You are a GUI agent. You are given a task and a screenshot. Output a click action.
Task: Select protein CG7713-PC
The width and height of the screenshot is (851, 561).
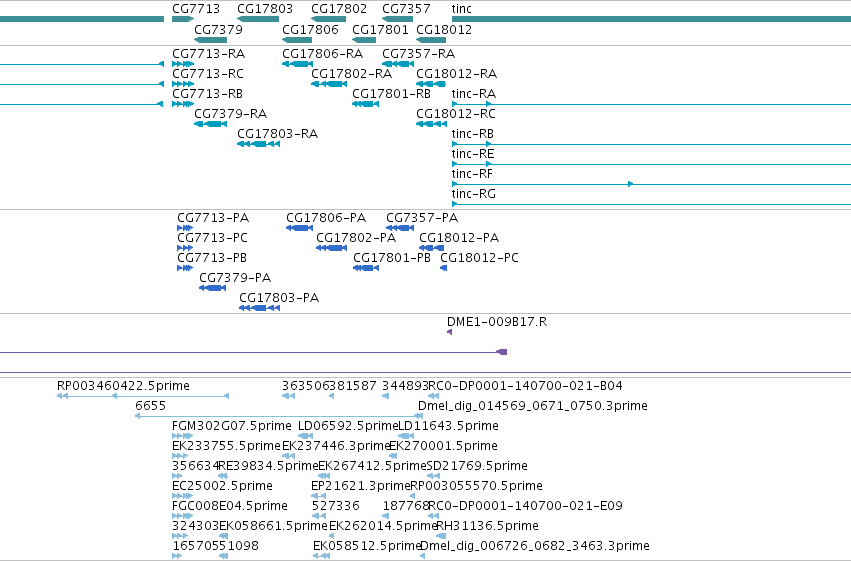[x=185, y=248]
